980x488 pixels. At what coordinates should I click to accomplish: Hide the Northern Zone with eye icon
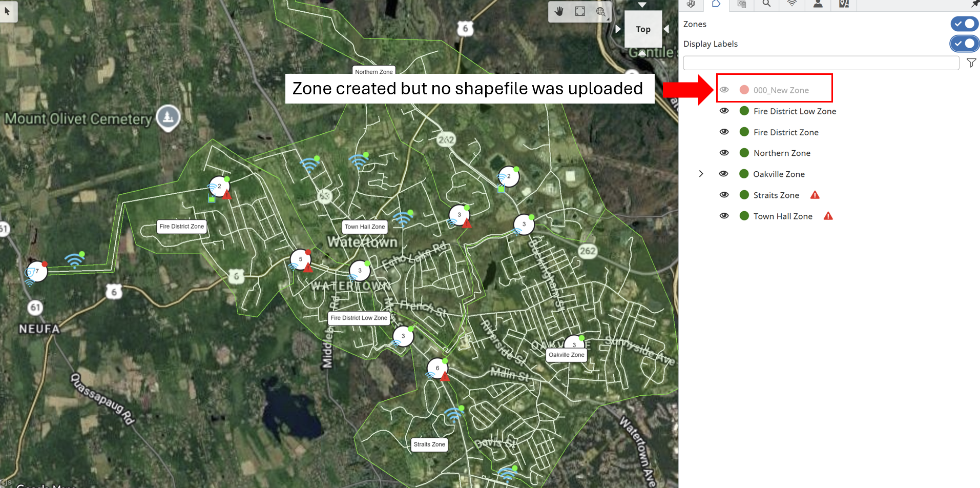pos(724,153)
